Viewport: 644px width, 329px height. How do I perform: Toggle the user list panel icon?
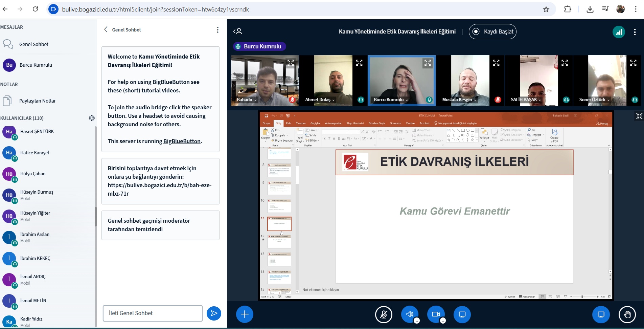(x=238, y=31)
